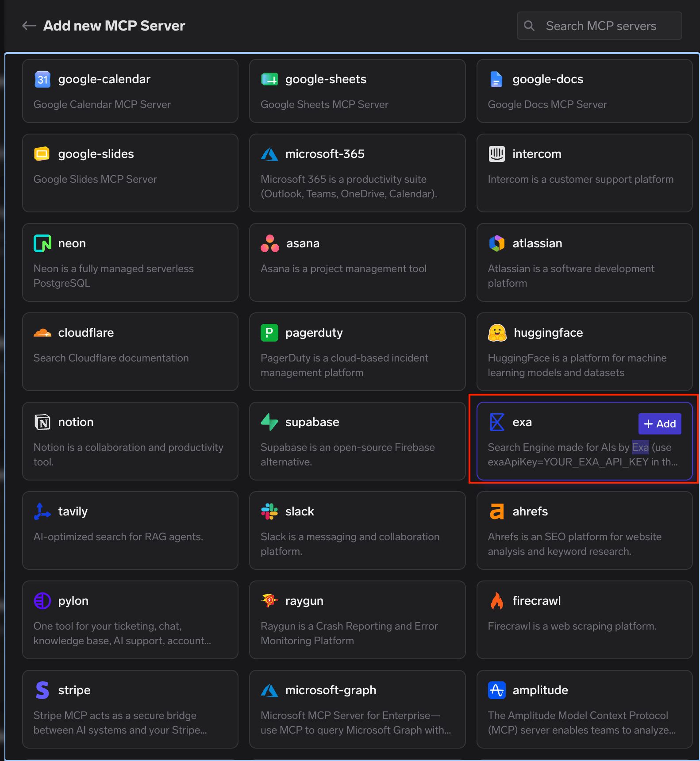Click 'Slack is a messaging and collaboration platform'
700x761 pixels.
click(350, 544)
